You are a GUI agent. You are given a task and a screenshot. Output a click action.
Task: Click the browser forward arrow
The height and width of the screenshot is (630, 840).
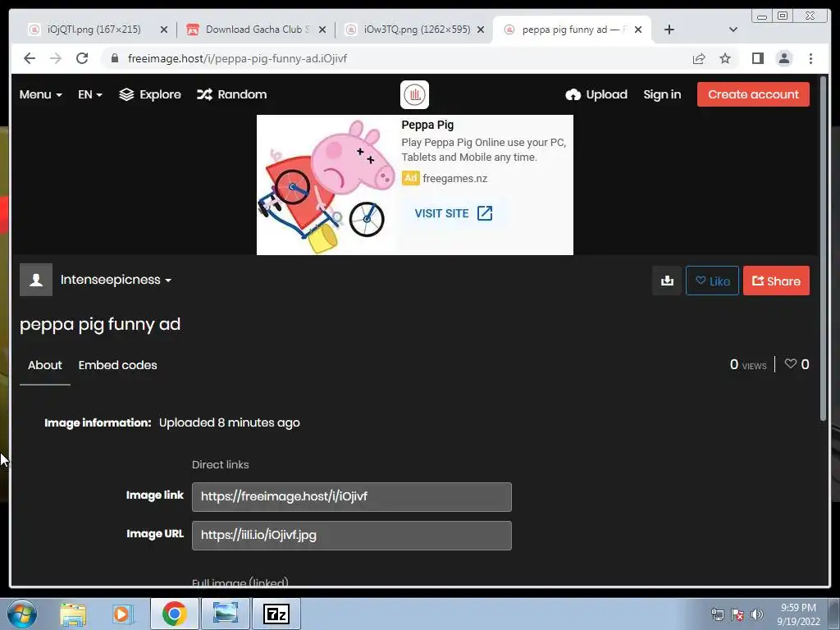56,58
